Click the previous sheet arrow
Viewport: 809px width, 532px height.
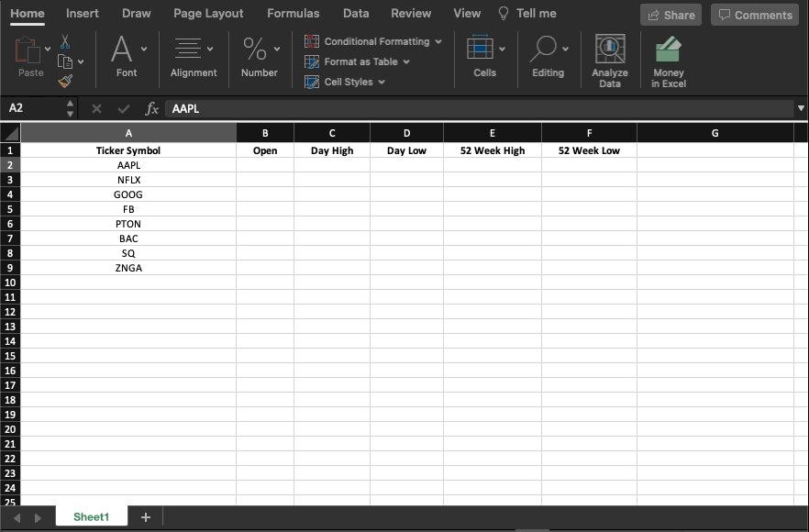coord(17,517)
